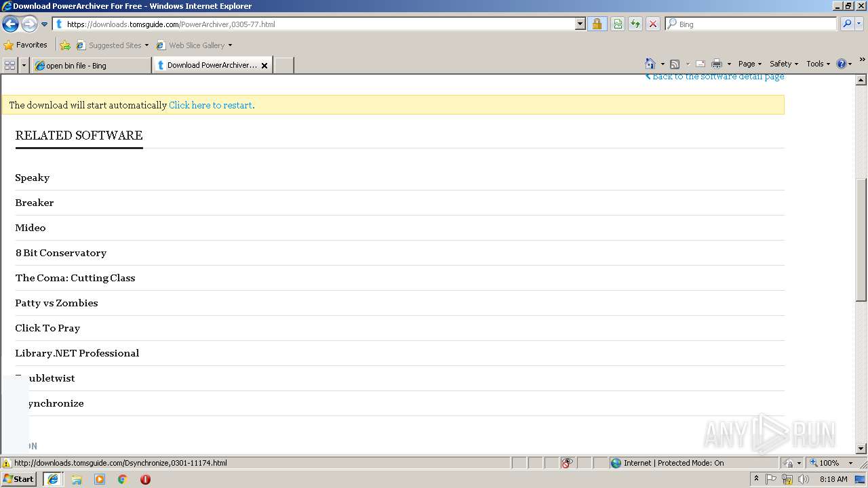868x488 pixels.
Task: Expand the address bar autocomplete dropdown
Action: [580, 24]
